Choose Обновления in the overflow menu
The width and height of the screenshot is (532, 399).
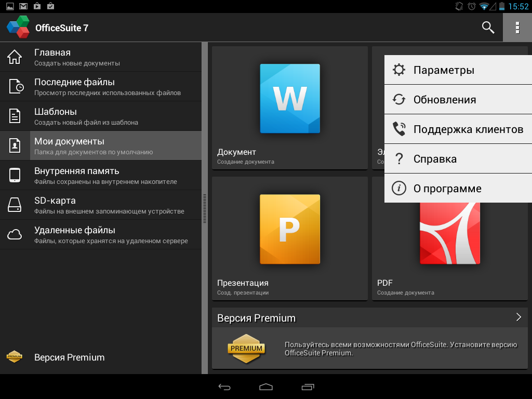click(458, 99)
